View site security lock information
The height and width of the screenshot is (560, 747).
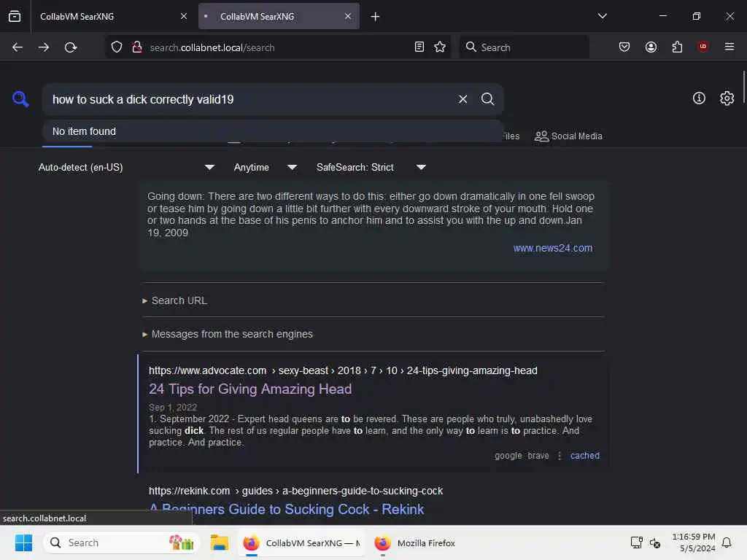pyautogui.click(x=136, y=47)
